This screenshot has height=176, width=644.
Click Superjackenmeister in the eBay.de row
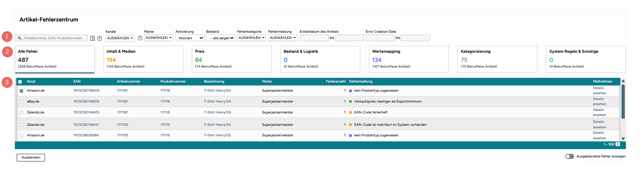[x=278, y=101]
